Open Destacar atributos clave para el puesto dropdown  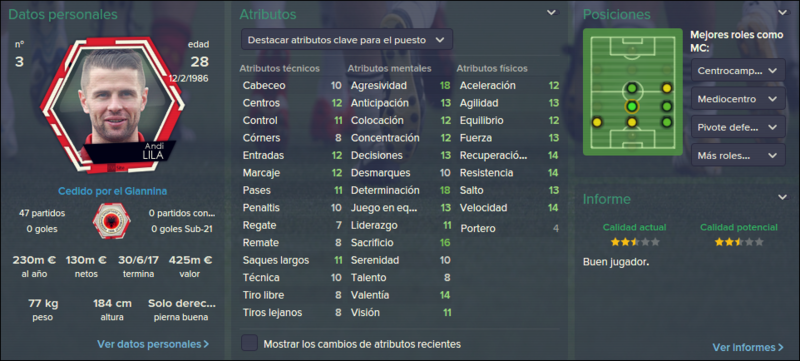tap(346, 39)
